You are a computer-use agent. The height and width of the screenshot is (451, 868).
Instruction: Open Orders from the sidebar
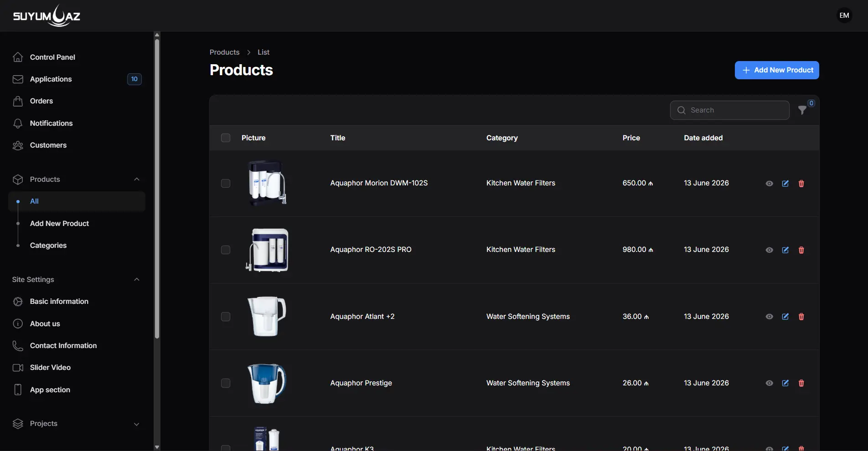click(x=41, y=101)
